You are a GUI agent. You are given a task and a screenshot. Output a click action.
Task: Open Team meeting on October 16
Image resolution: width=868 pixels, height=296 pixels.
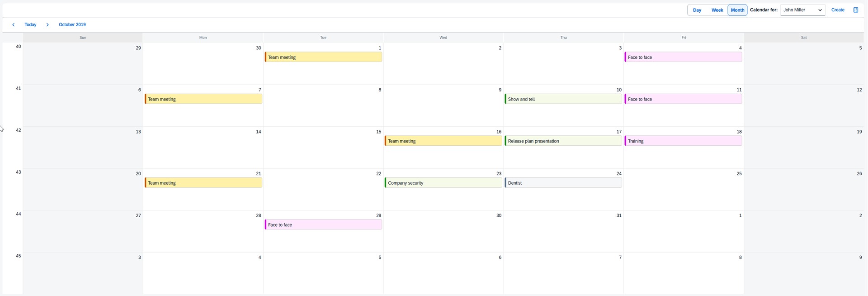pyautogui.click(x=443, y=141)
